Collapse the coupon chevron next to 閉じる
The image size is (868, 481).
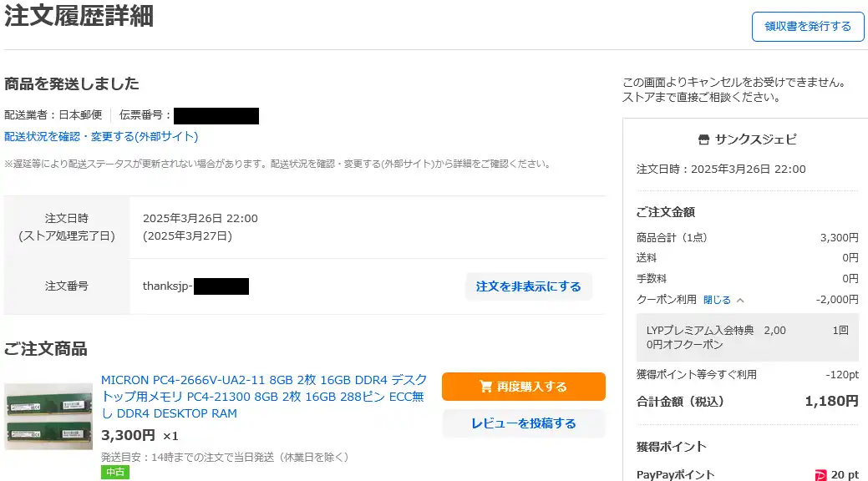[740, 300]
